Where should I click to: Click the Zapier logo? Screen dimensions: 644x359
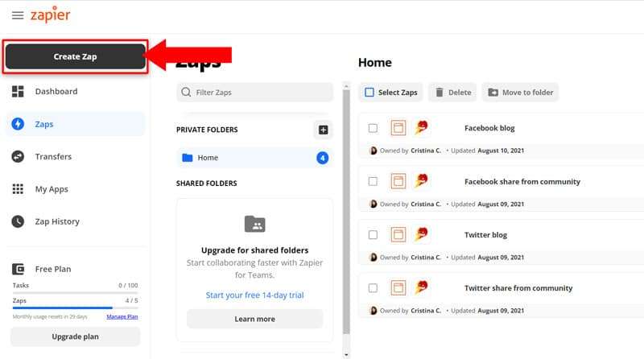click(50, 14)
